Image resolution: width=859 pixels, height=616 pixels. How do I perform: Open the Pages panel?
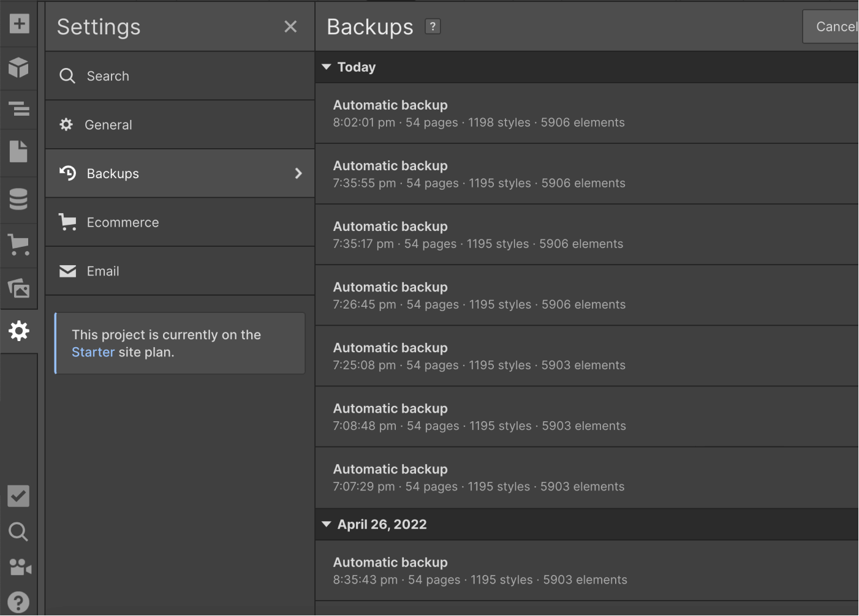(19, 151)
